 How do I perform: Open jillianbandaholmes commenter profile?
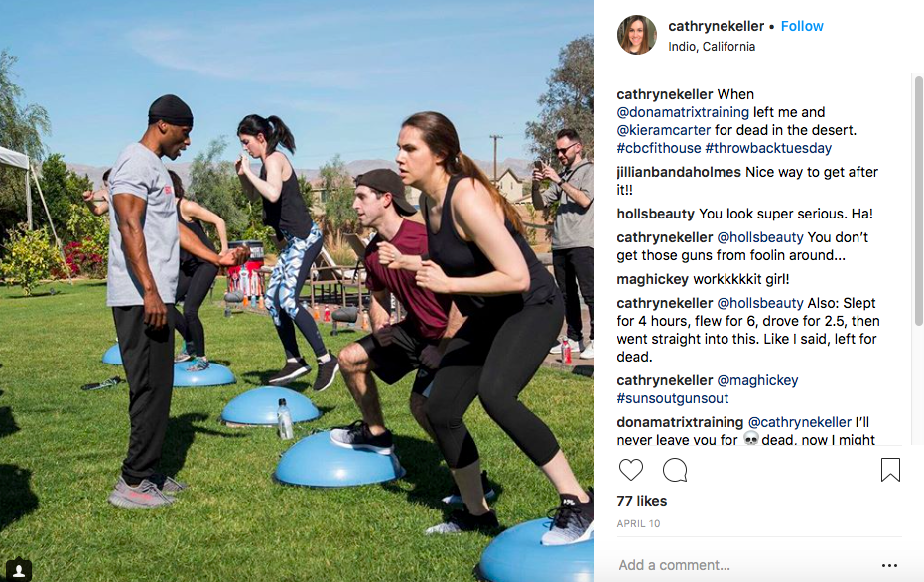(x=679, y=172)
